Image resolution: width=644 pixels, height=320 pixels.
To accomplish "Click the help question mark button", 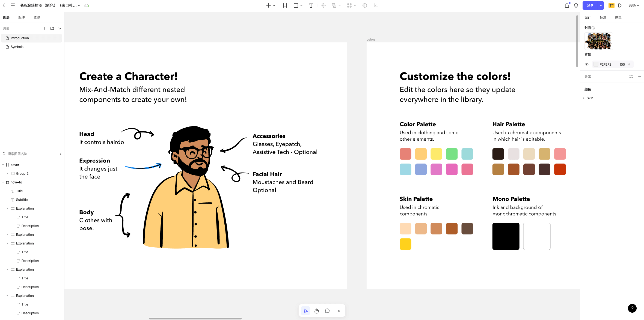I will click(632, 308).
